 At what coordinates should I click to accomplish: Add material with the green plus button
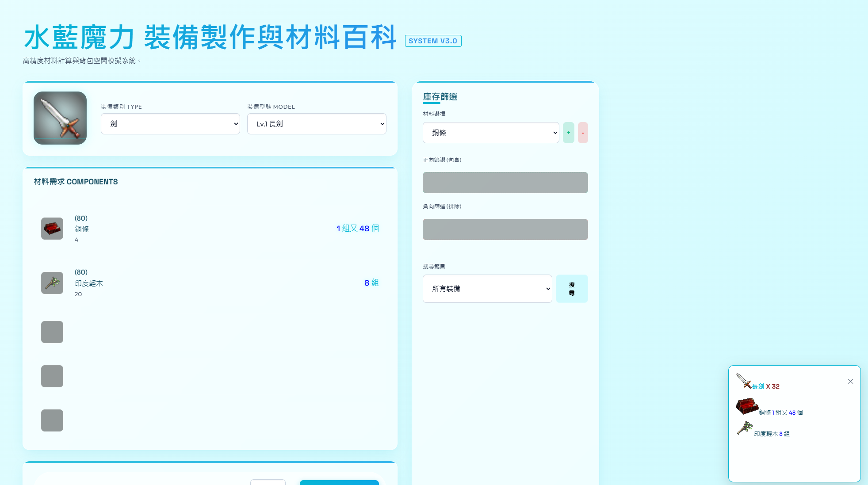tap(569, 133)
